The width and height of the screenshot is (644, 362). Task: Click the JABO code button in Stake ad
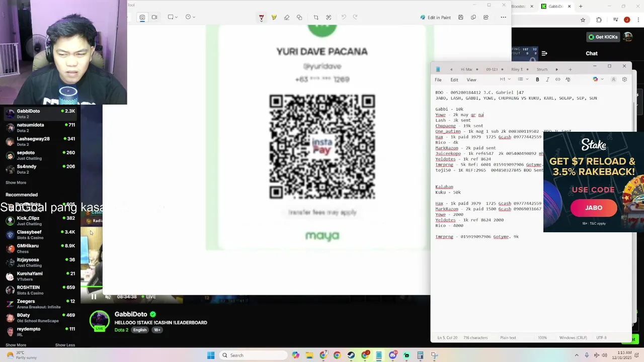[594, 208]
